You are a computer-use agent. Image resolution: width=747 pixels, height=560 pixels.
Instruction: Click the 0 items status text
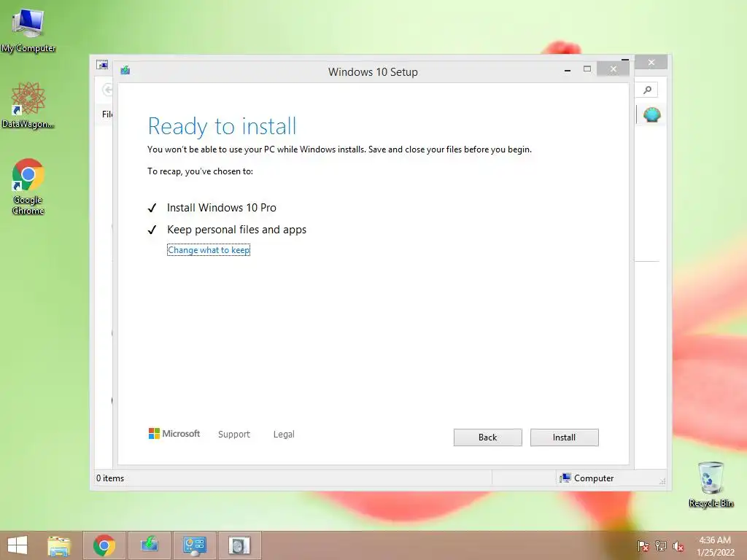pos(110,478)
